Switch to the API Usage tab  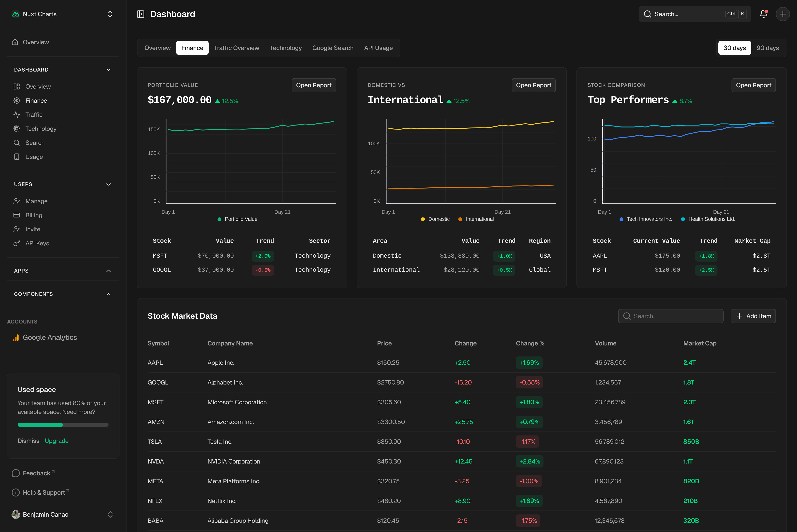(x=378, y=48)
